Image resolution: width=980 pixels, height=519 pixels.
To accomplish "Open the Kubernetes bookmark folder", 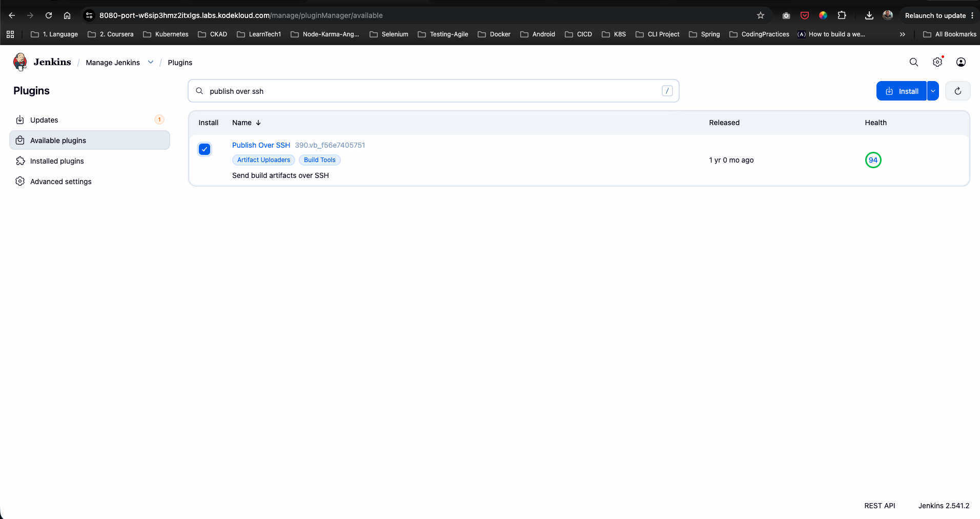I will (166, 34).
